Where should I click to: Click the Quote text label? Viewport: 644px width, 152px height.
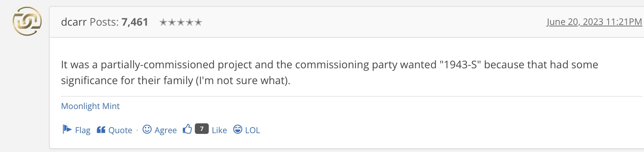(x=120, y=131)
